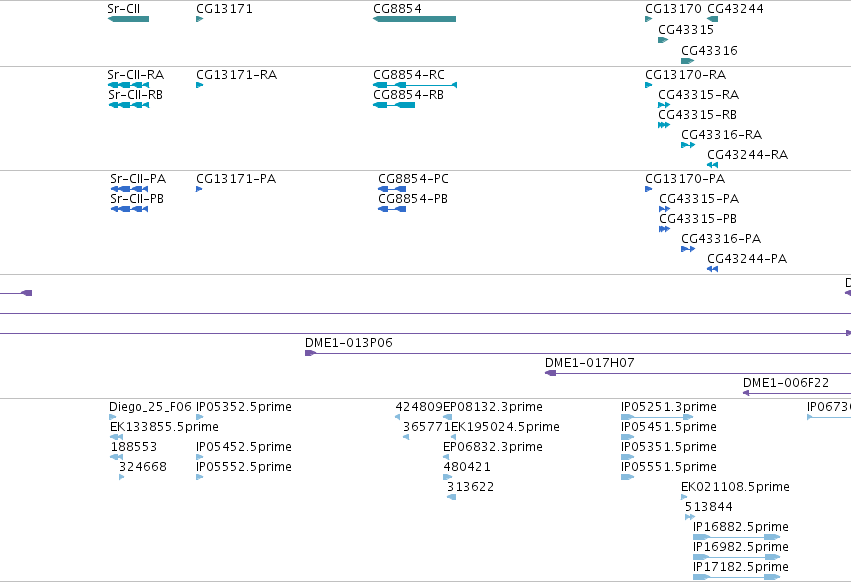Click the IP05352.5prime EST label
Image resolution: width=851 pixels, height=582 pixels.
click(244, 407)
